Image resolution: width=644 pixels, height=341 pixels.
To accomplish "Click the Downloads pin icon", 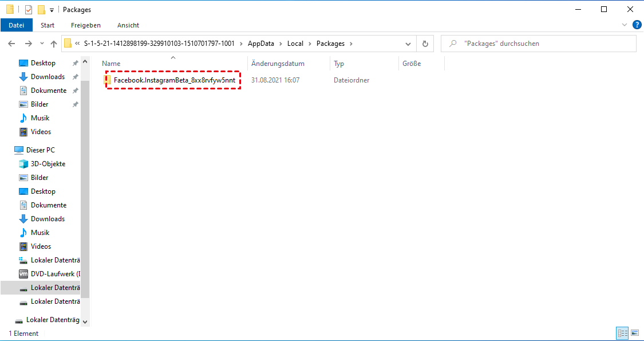I will pos(75,77).
